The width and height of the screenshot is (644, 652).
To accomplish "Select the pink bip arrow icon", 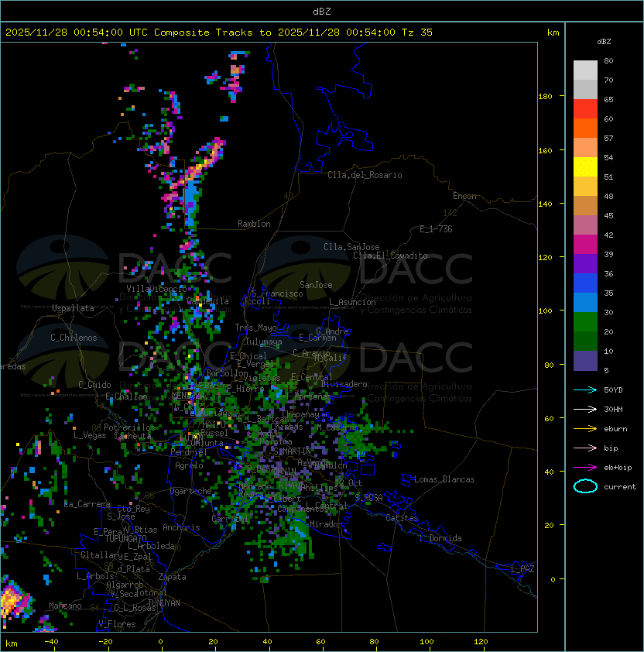I will coord(585,448).
